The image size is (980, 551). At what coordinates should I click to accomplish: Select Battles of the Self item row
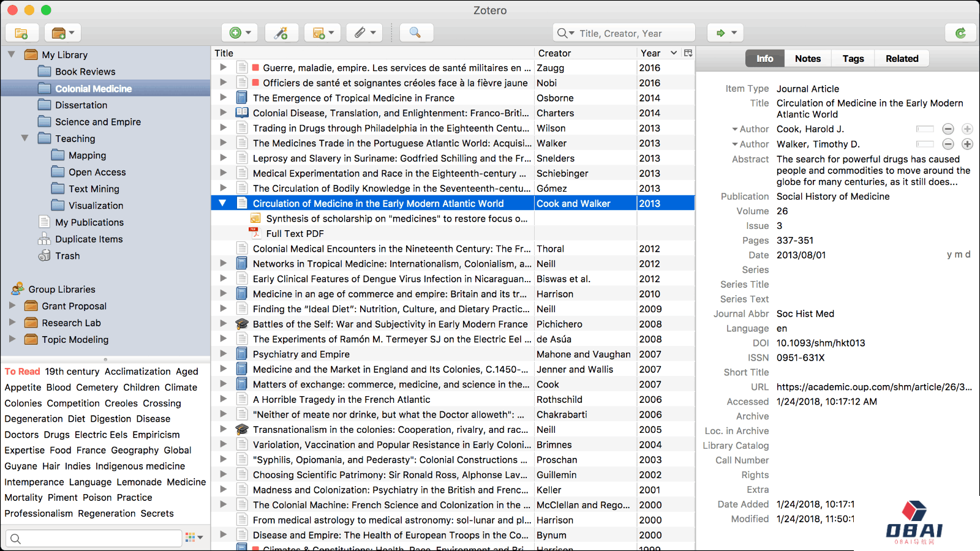click(x=453, y=324)
